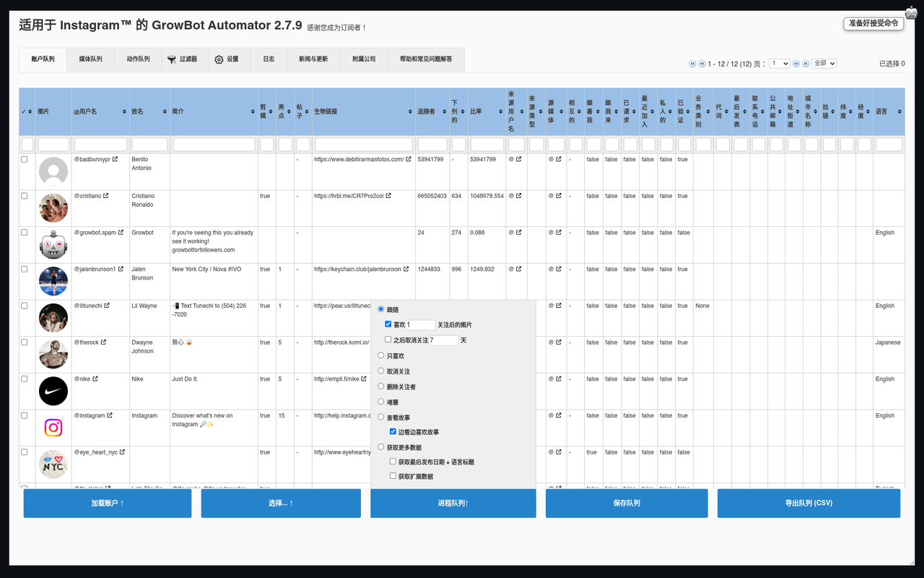The width and height of the screenshot is (924, 578).
Task: Open @jalenbrunson1 profile external link icon
Action: pos(121,269)
